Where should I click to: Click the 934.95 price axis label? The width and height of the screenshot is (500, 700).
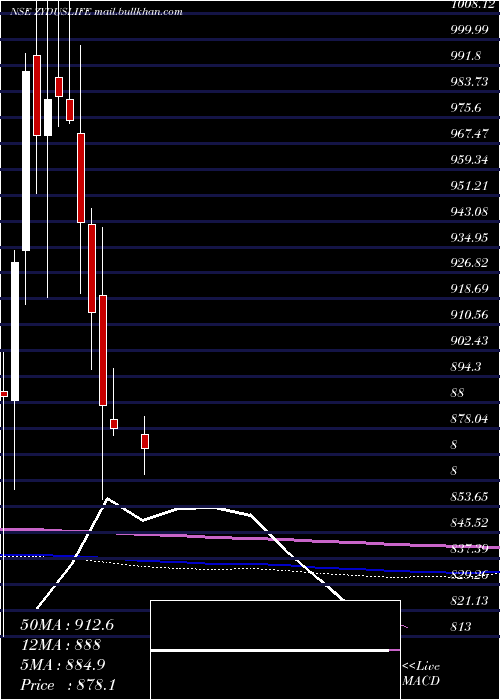coord(470,237)
